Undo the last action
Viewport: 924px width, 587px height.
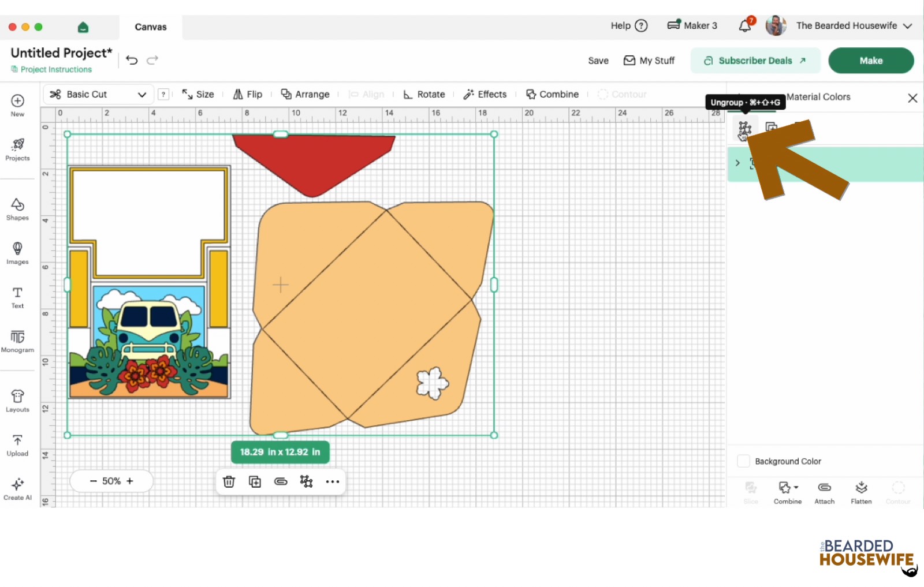coord(132,60)
